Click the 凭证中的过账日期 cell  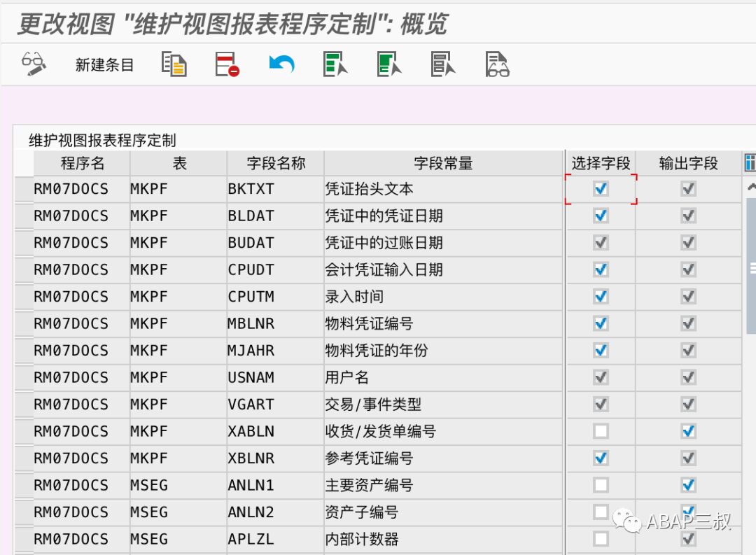coord(443,243)
